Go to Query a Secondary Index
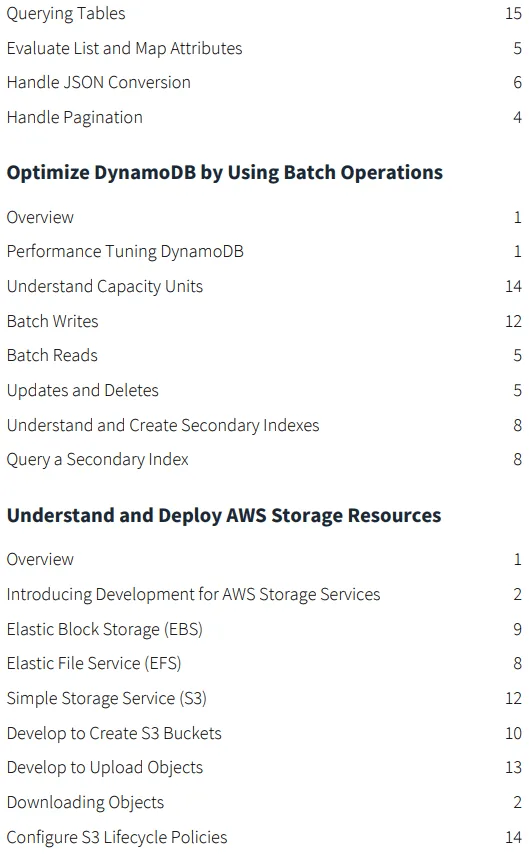The width and height of the screenshot is (529, 855). pos(98,460)
